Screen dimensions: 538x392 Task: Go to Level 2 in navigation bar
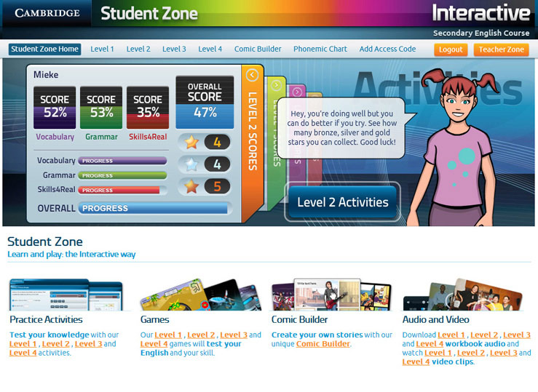point(138,49)
